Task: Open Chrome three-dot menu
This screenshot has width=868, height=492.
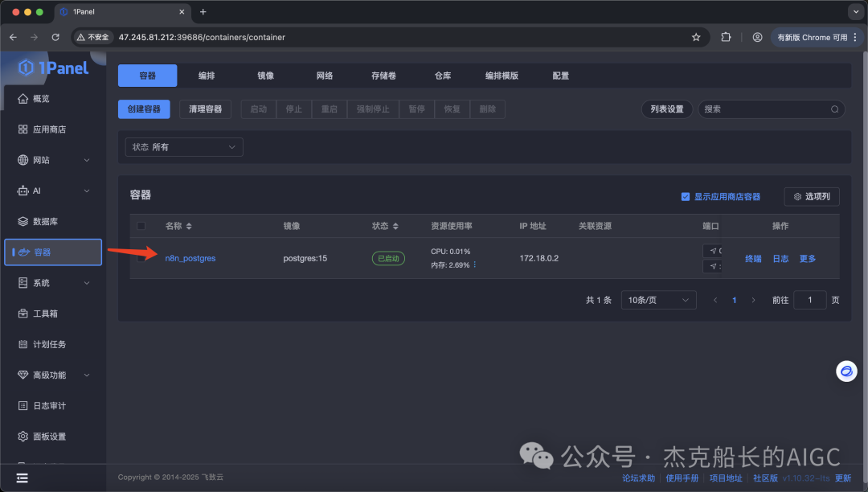Action: coord(855,37)
